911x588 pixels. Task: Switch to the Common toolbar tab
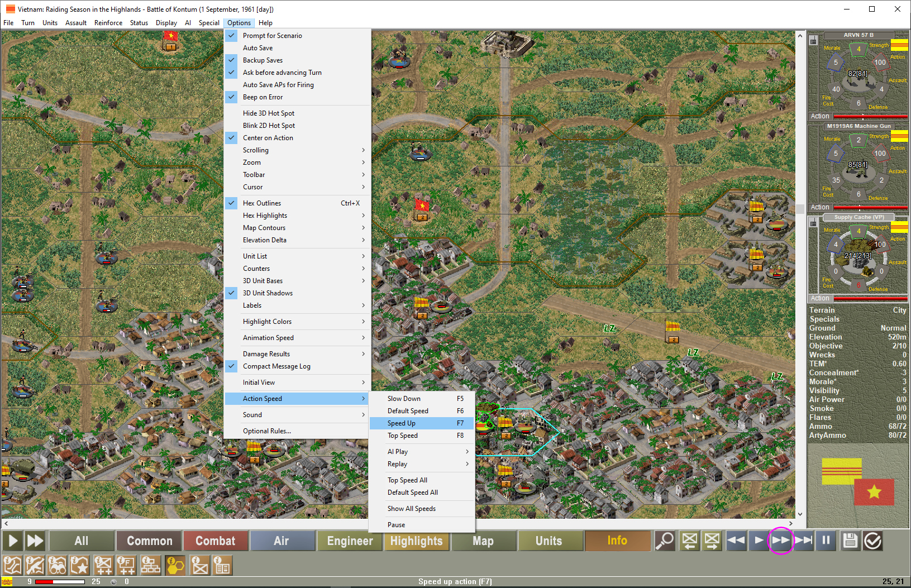pyautogui.click(x=149, y=541)
